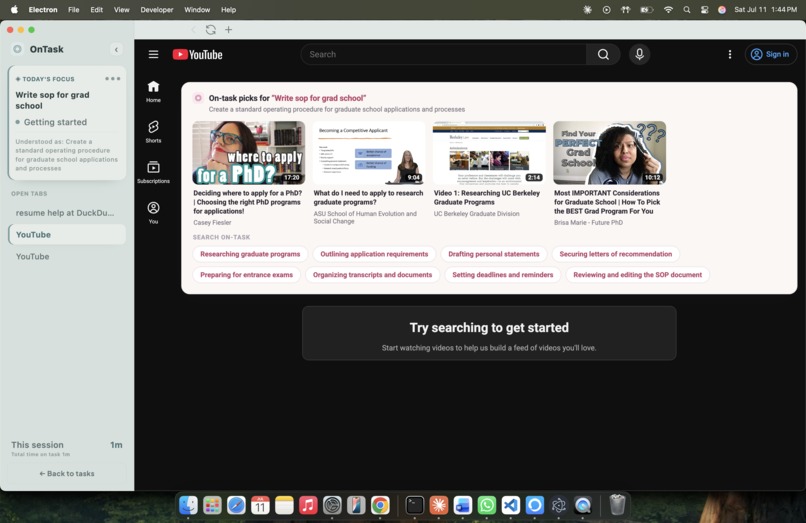Click Back to tasks button

(x=67, y=474)
